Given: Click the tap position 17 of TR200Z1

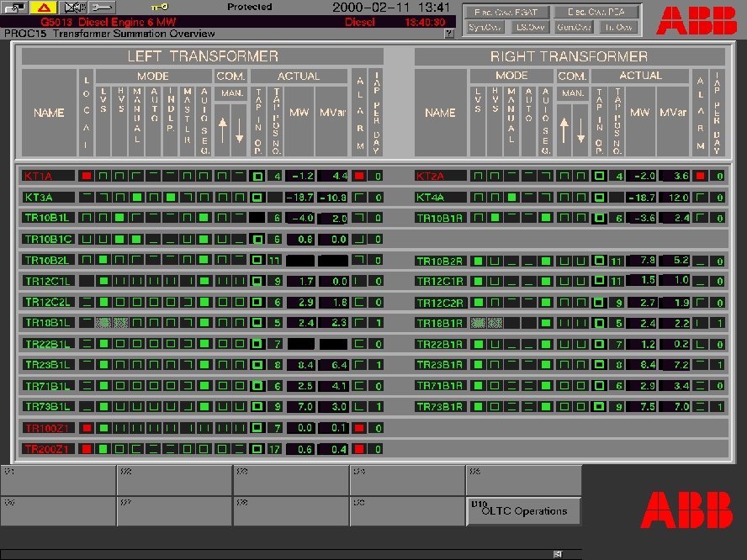Looking at the screenshot, I should (274, 448).
